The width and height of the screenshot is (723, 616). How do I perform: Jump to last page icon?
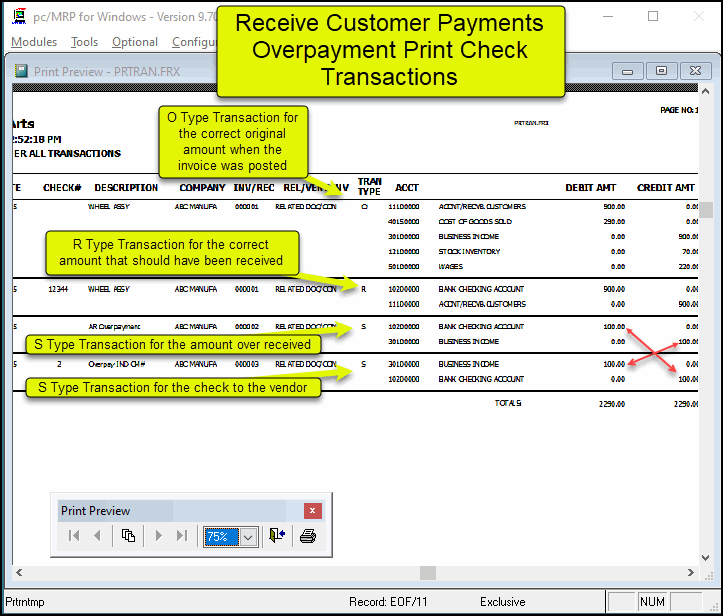tap(181, 536)
